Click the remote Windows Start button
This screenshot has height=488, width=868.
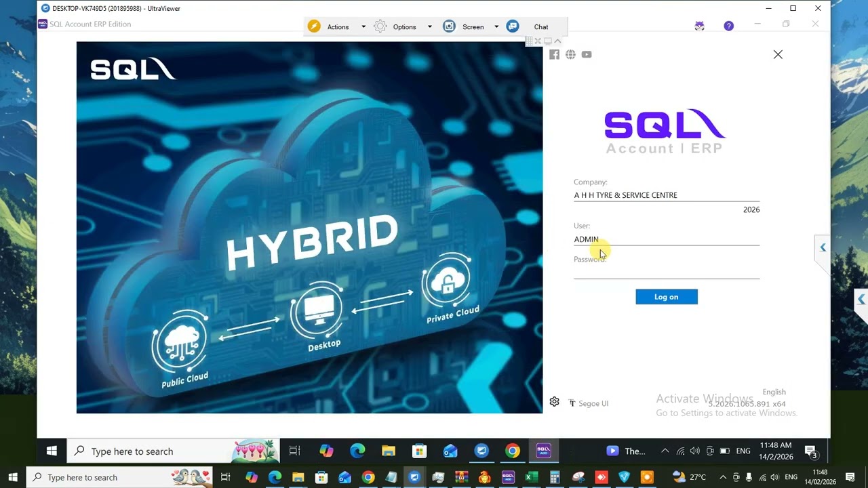coord(52,451)
